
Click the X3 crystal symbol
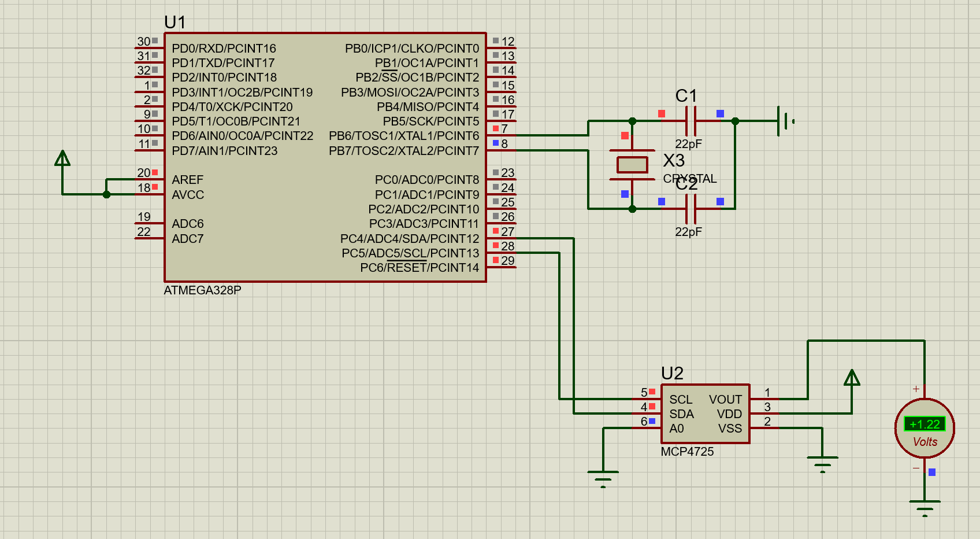pyautogui.click(x=632, y=164)
